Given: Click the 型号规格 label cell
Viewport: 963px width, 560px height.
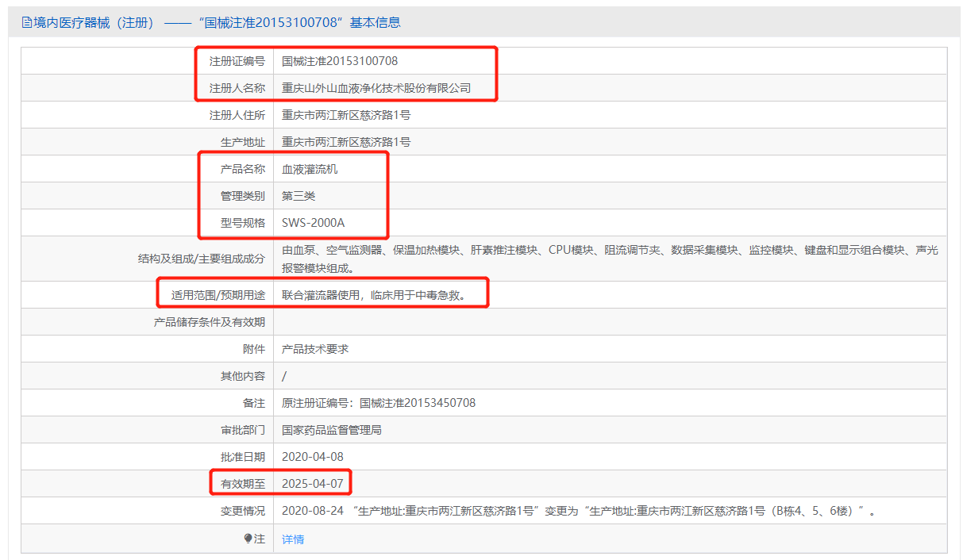Looking at the screenshot, I should click(242, 223).
